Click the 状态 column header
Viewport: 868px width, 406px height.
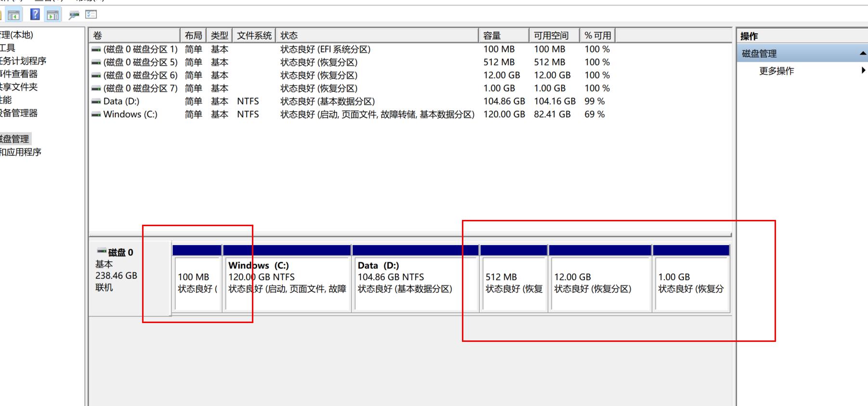coord(377,36)
